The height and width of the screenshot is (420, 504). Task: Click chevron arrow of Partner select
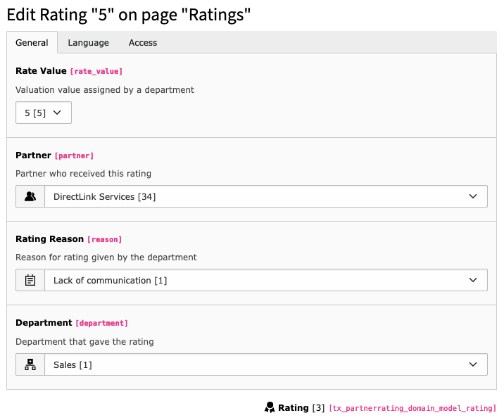click(473, 196)
